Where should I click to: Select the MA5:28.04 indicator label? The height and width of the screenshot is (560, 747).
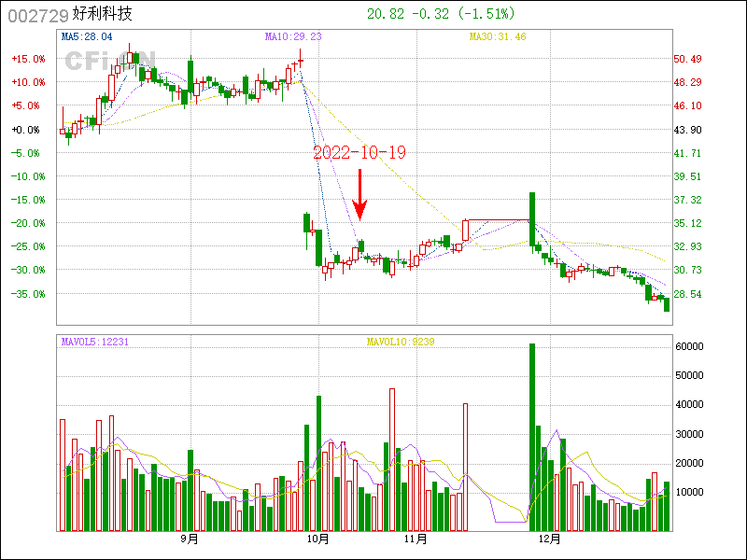point(87,36)
